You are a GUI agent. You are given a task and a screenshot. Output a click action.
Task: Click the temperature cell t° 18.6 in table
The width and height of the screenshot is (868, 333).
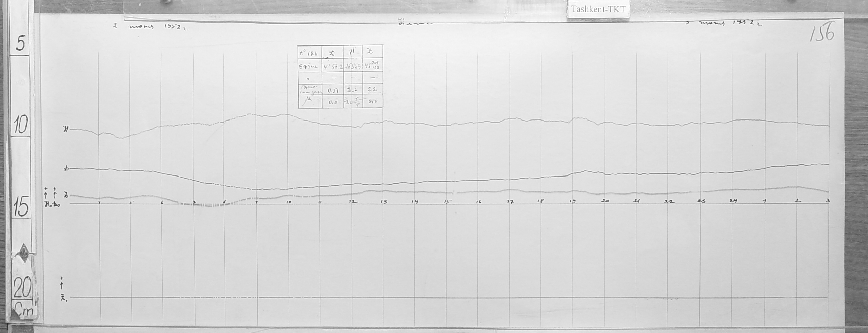click(x=310, y=53)
